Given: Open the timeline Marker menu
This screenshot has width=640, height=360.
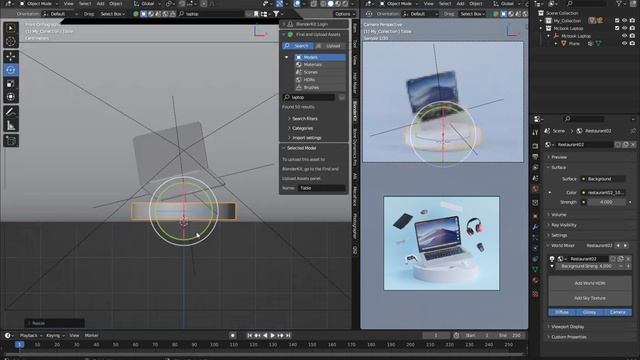Looking at the screenshot, I should click(91, 336).
